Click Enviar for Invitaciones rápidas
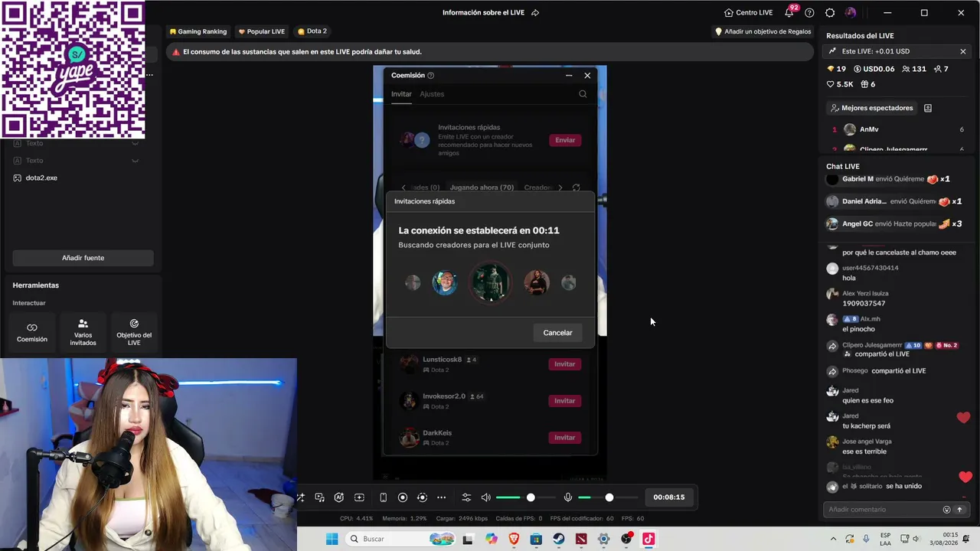Viewport: 980px width, 551px height. coord(565,140)
